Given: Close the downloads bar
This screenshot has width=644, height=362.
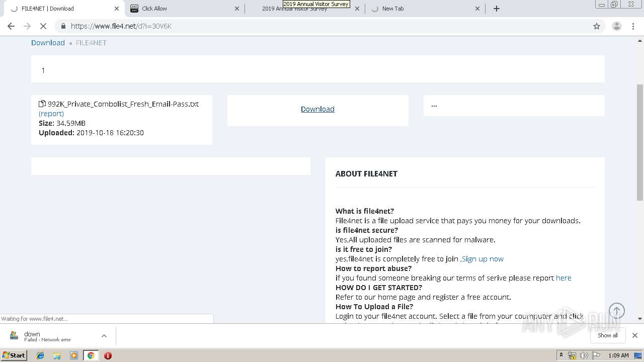Looking at the screenshot, I should (635, 335).
